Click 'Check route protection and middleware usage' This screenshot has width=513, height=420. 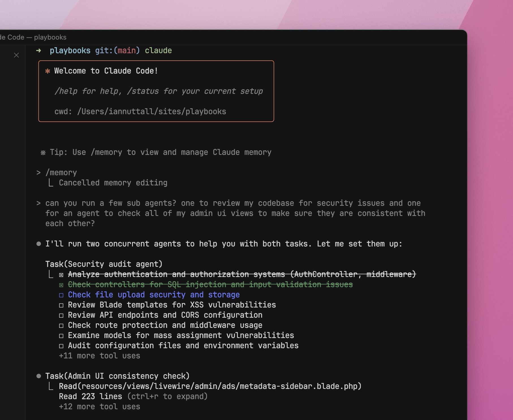(x=165, y=325)
